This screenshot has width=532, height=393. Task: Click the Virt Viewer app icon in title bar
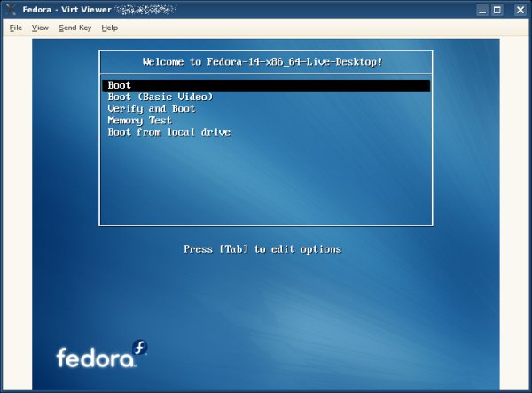pos(10,10)
